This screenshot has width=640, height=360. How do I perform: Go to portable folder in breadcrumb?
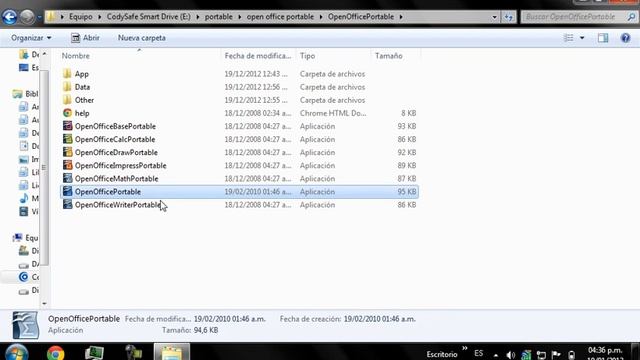(218, 17)
